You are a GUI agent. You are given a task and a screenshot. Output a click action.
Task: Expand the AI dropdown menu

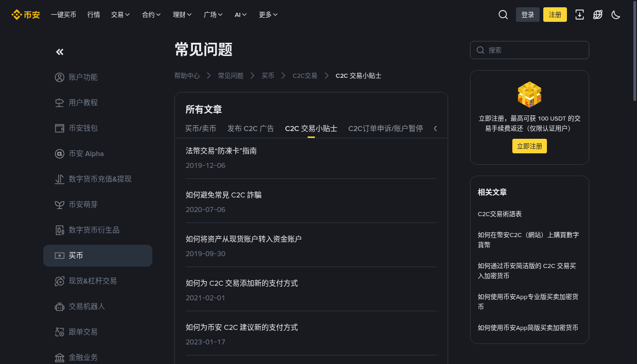tap(241, 15)
